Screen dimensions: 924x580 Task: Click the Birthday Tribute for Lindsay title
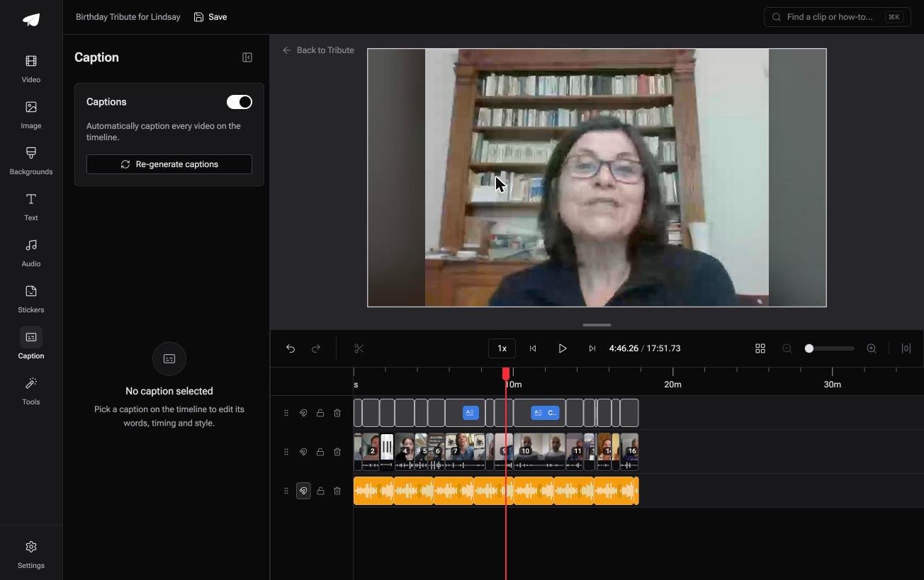click(128, 17)
